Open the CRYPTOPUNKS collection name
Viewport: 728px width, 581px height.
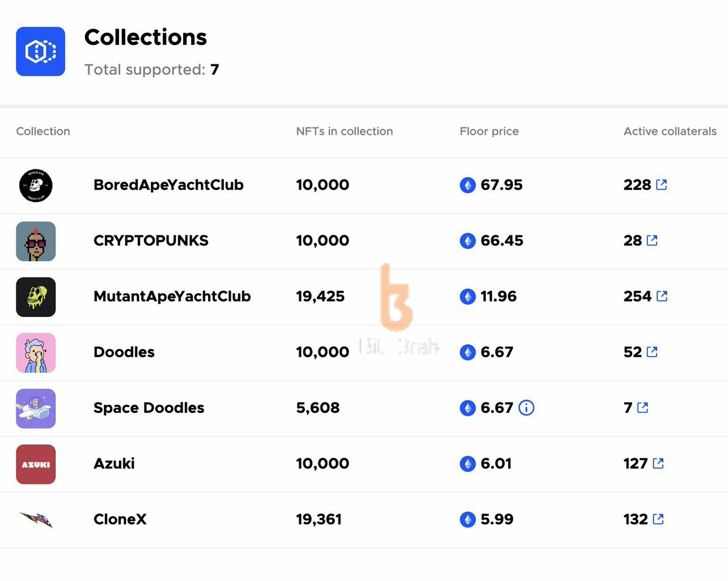point(151,241)
